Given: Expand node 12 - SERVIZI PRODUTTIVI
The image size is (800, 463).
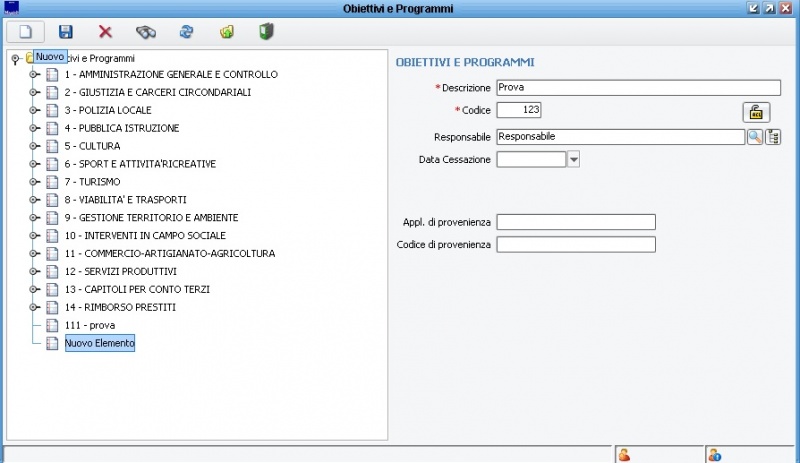Looking at the screenshot, I should pyautogui.click(x=34, y=271).
